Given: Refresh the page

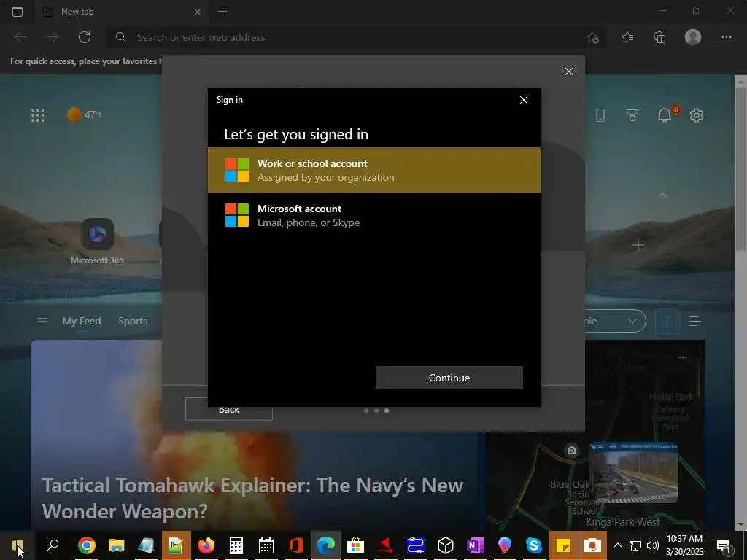Looking at the screenshot, I should point(85,37).
